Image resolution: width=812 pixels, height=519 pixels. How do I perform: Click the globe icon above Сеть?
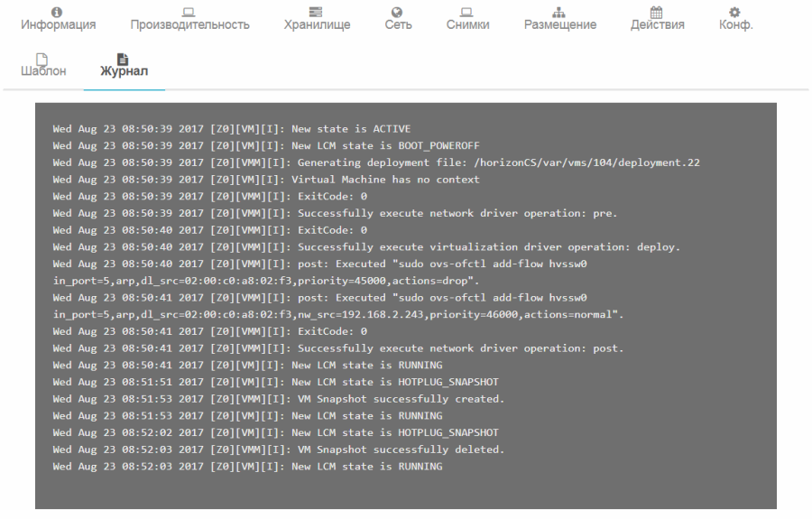point(397,12)
